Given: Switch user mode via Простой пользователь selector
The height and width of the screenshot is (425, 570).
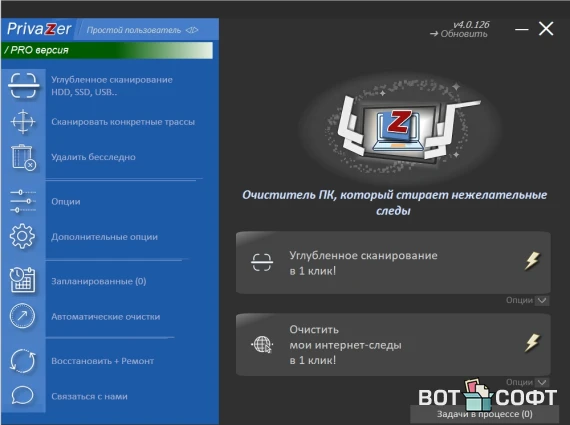Looking at the screenshot, I should [x=142, y=30].
